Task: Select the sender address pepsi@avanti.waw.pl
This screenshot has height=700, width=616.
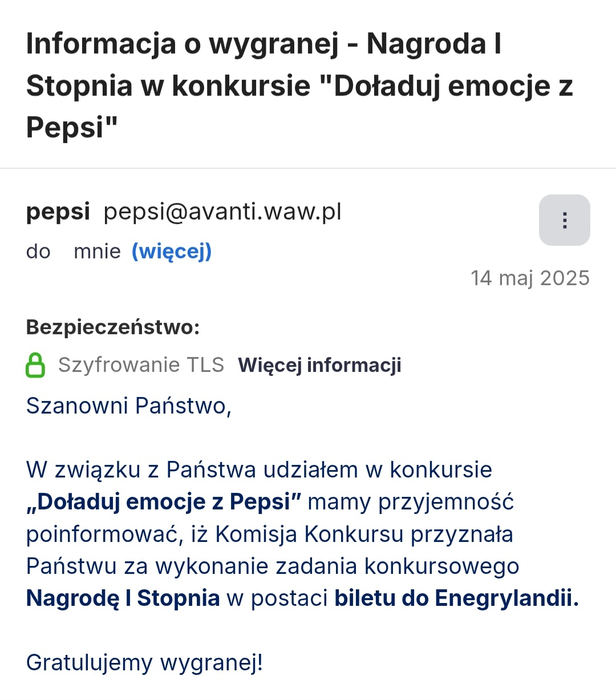Action: (222, 212)
